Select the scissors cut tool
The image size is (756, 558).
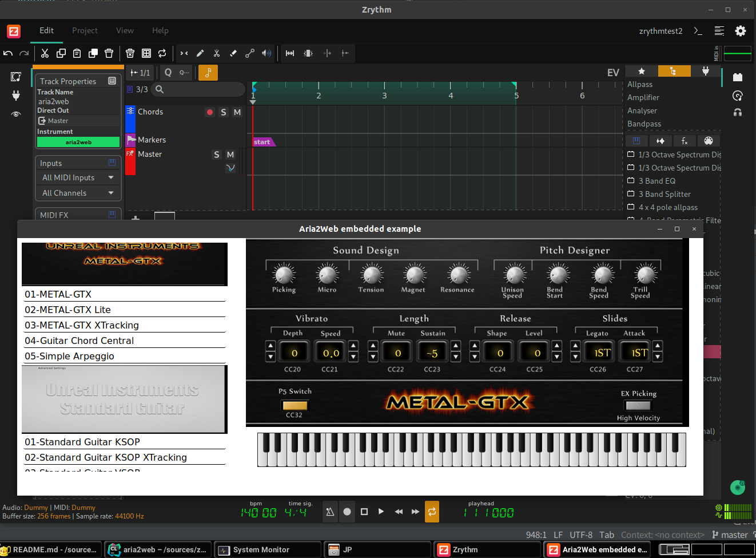click(217, 53)
